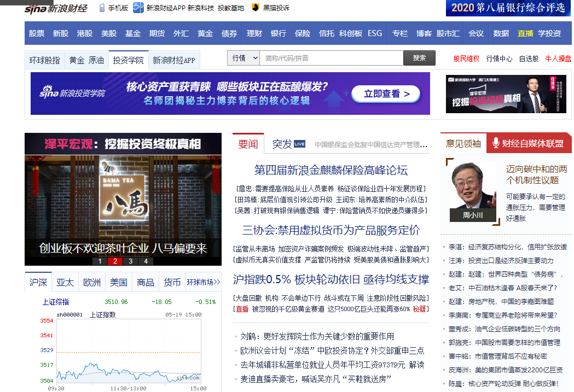Click the stock code search input field
Image resolution: width=574 pixels, height=392 pixels.
click(331, 58)
